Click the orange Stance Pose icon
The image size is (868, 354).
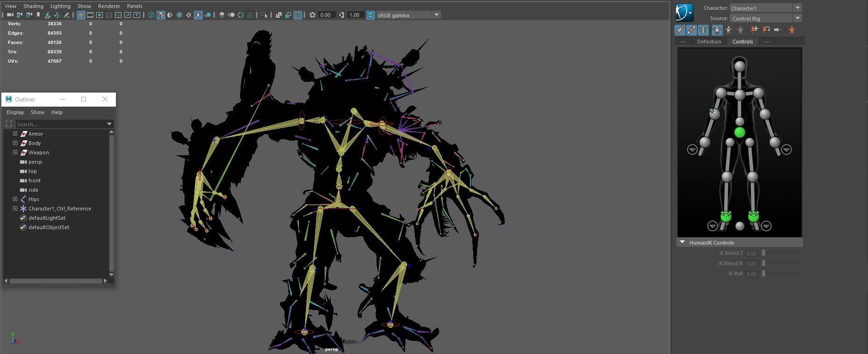coord(792,30)
